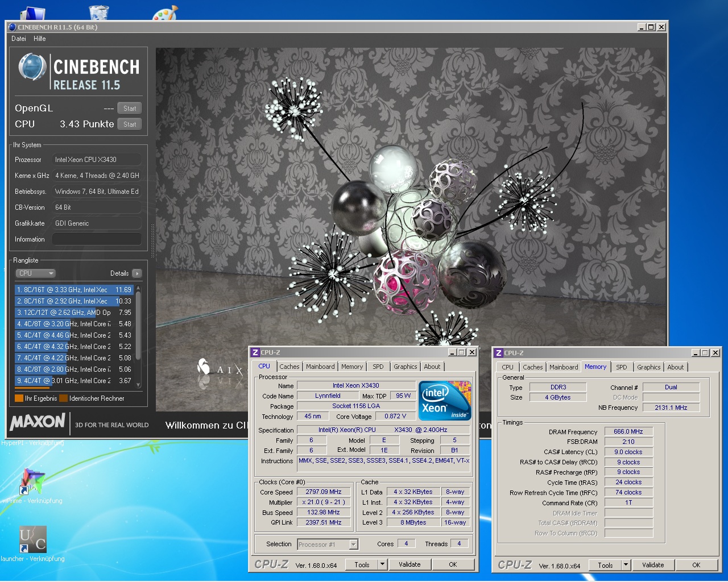
Task: Click the Socket 1156 LGA package value
Action: tap(356, 406)
